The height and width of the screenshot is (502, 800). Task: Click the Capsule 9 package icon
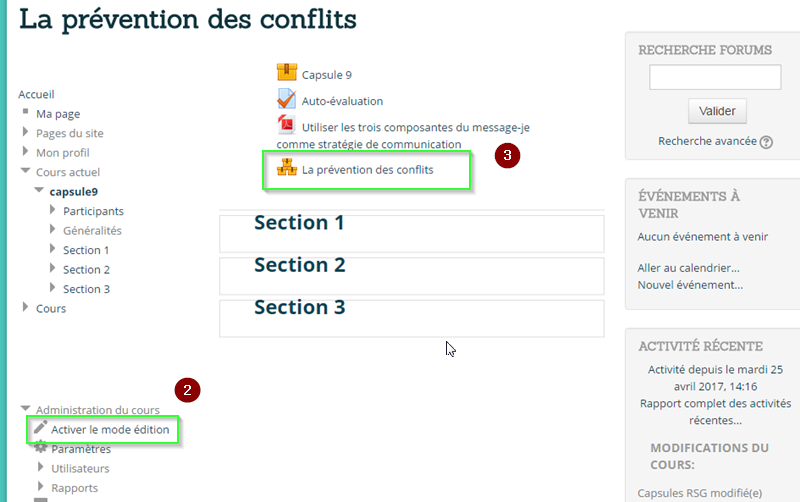tap(287, 73)
